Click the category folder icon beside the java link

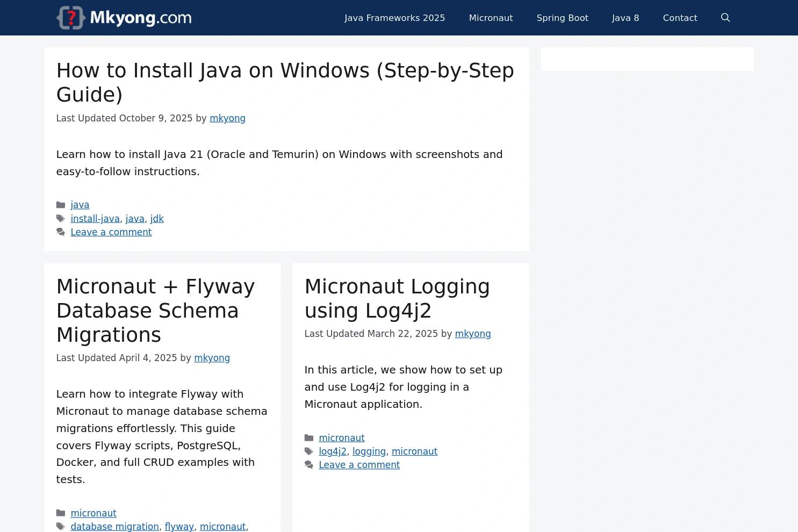(61, 205)
